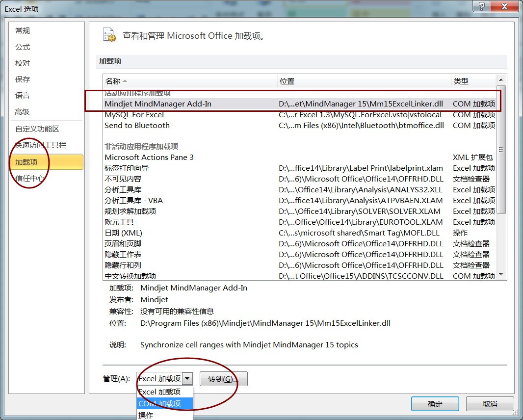This screenshot has width=523, height=420.
Task: Click the scrollbar down arrow in add-in list
Action: click(501, 274)
